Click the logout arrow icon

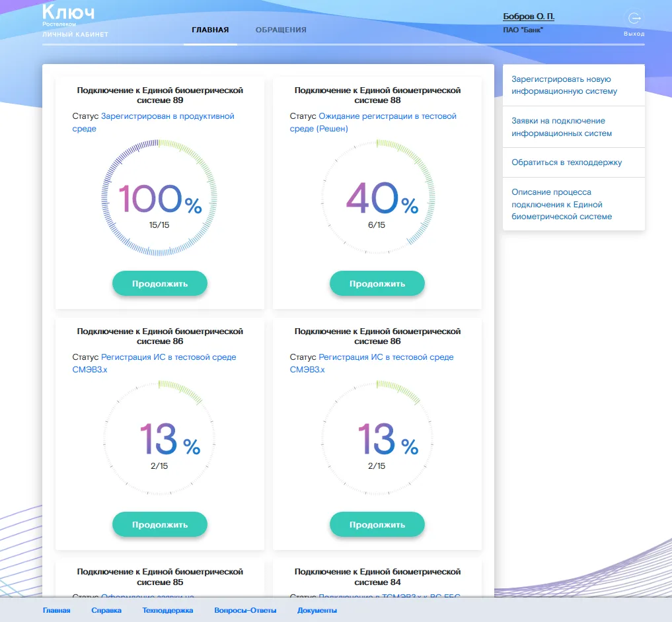coord(634,18)
